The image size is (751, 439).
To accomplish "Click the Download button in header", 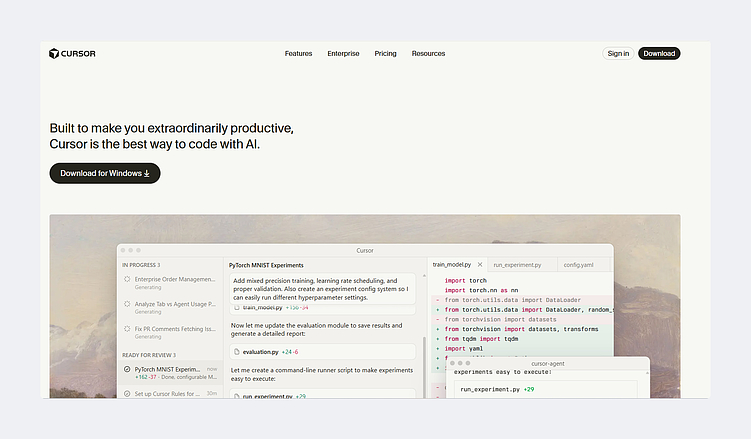I will coord(659,53).
